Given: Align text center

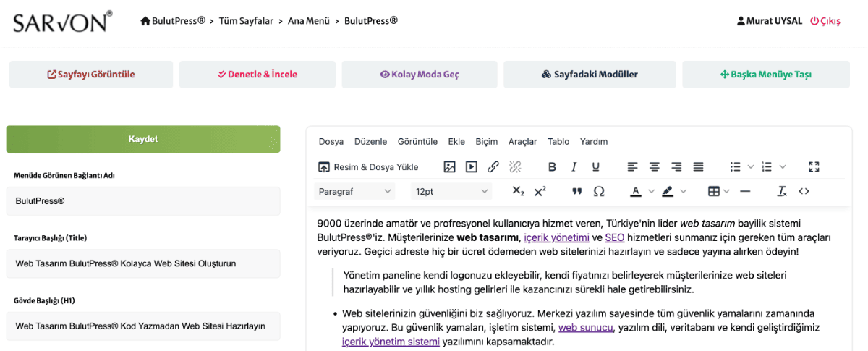Looking at the screenshot, I should [x=654, y=167].
